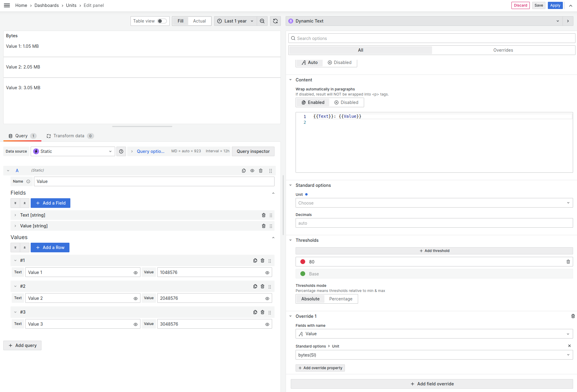
Task: Click the zoom out time range icon
Action: (x=262, y=21)
